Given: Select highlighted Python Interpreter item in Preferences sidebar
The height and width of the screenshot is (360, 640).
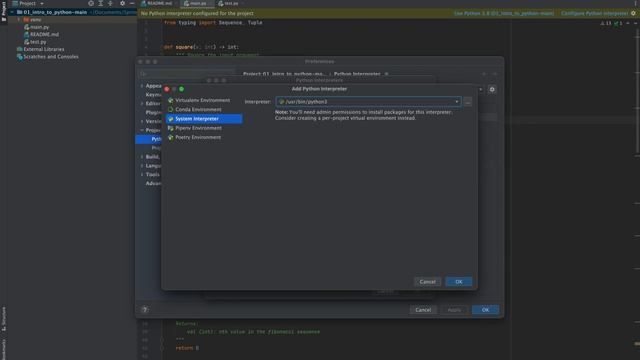Looking at the screenshot, I should click(x=149, y=139).
